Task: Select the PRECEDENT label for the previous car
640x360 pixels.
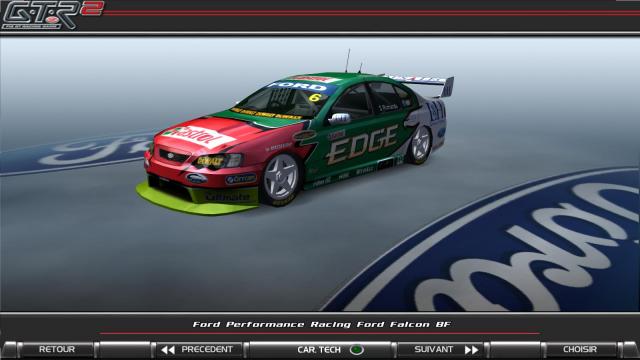Action: point(207,349)
